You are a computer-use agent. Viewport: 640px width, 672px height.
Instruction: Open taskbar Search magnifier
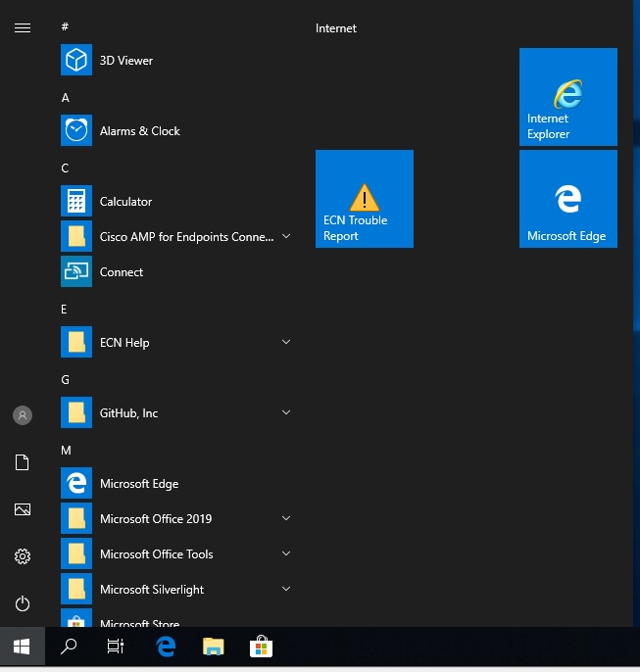[x=69, y=647]
